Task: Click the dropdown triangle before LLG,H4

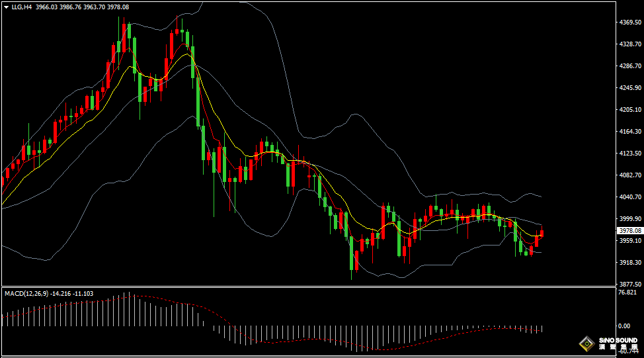Action: (7, 7)
